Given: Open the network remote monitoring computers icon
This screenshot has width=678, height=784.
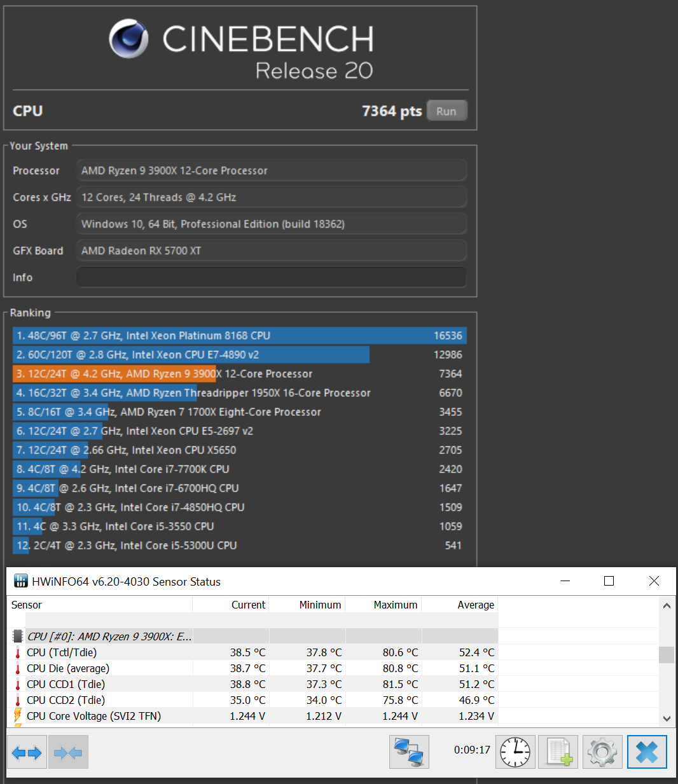Looking at the screenshot, I should (409, 752).
